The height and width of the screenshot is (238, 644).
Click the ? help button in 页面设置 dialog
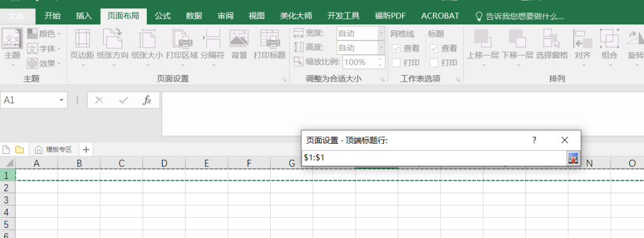534,140
